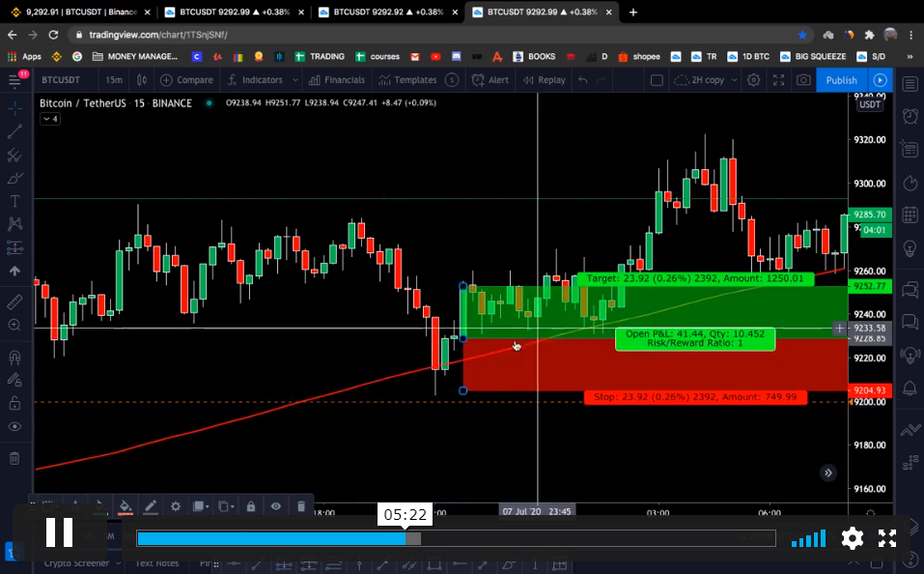
Task: Select the crosshair cursor tool
Action: point(14,108)
